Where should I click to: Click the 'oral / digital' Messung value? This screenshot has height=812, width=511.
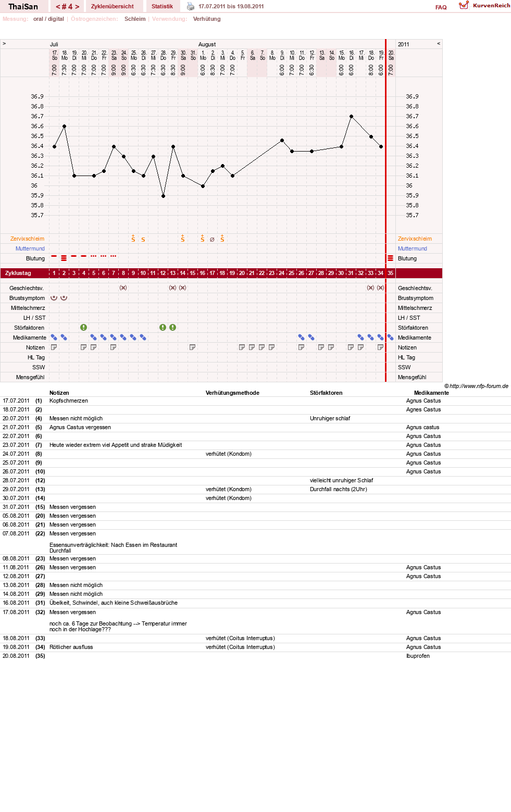click(x=48, y=19)
